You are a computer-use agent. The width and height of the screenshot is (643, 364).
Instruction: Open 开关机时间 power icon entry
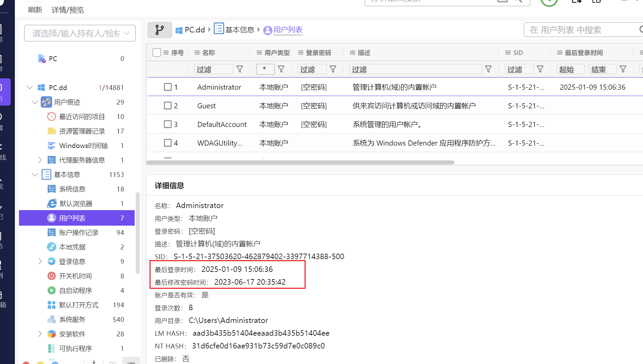[x=51, y=276]
